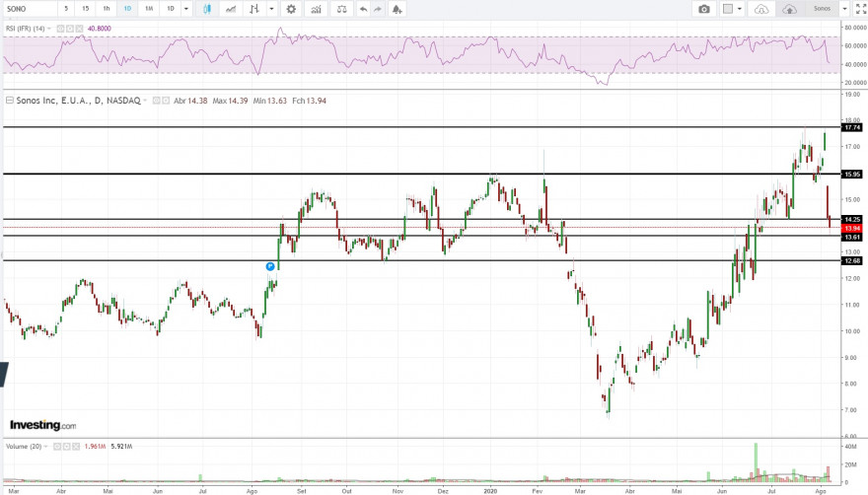
Task: Click the RSI (IFR) (14) label
Action: click(x=26, y=29)
